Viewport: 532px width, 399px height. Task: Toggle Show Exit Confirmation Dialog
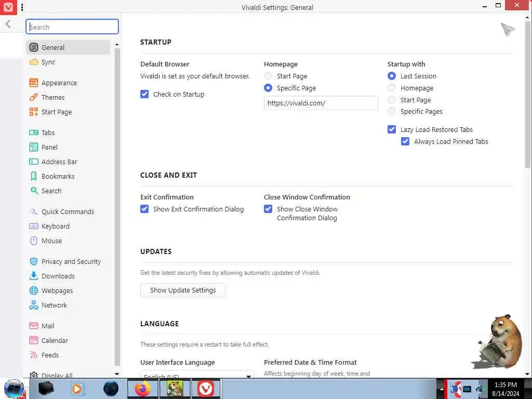pos(144,209)
